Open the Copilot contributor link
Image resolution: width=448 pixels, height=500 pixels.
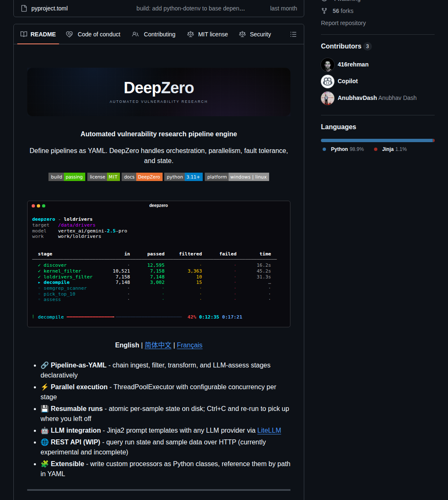click(x=348, y=81)
